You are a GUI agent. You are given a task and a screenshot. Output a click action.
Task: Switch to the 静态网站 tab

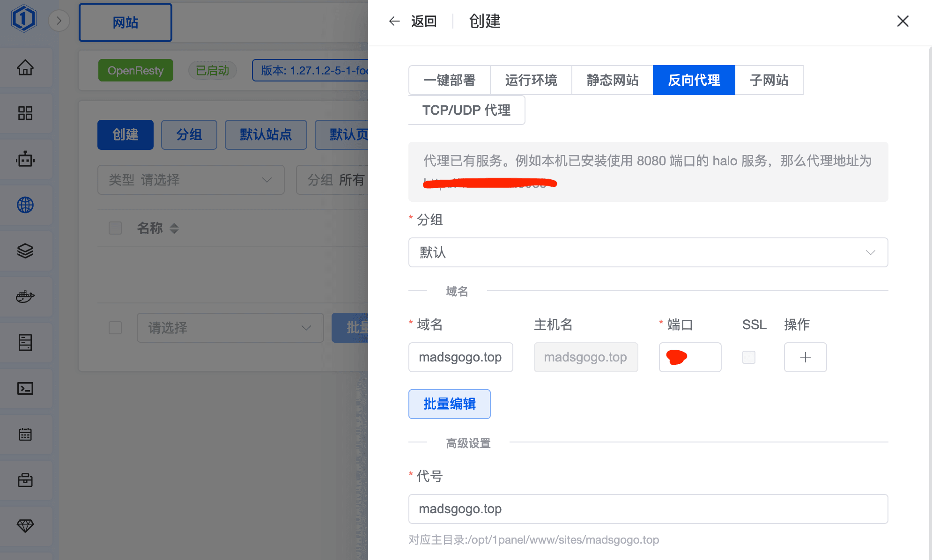pyautogui.click(x=612, y=80)
